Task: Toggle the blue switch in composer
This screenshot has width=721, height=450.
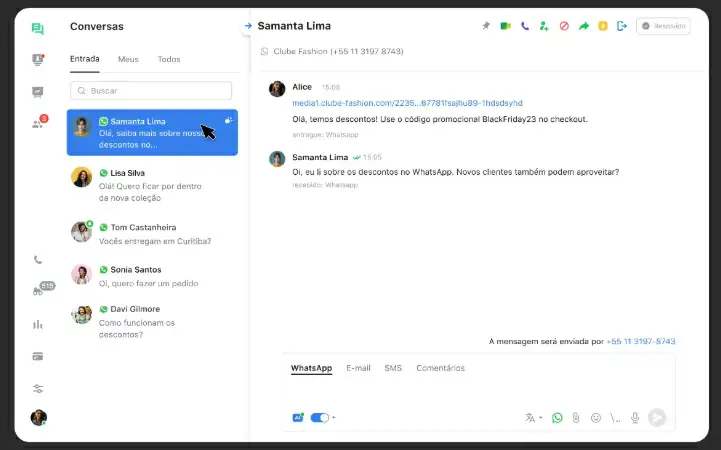Action: [320, 418]
